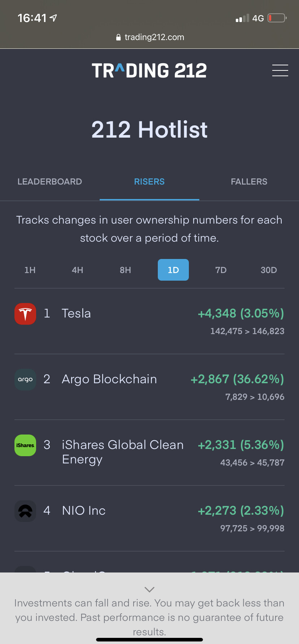The height and width of the screenshot is (644, 299).
Task: Tap the NIO Inc logo icon
Action: coord(25,511)
